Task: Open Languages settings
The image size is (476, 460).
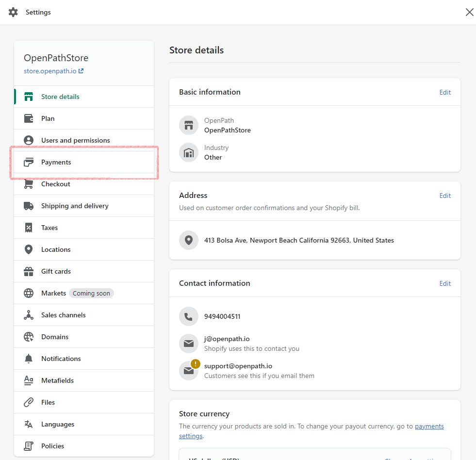Action: pyautogui.click(x=84, y=425)
